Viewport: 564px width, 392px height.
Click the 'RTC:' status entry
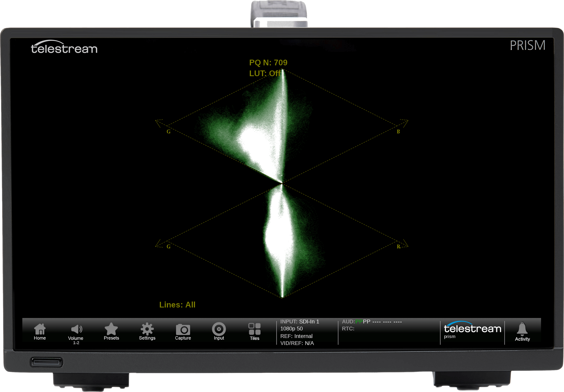click(348, 329)
